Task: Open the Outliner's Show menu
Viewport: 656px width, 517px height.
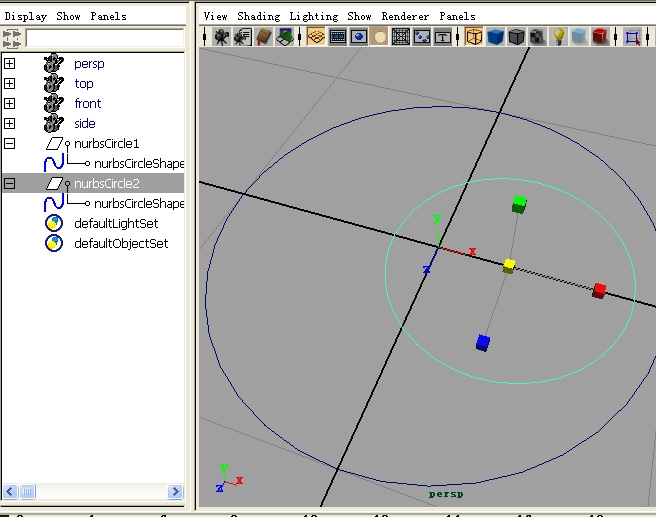Action: (68, 16)
